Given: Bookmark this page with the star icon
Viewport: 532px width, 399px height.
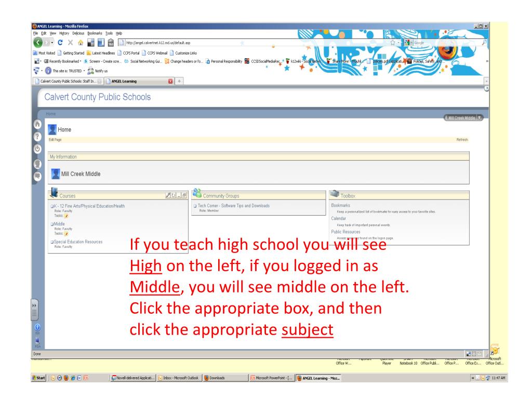Looking at the screenshot, I should 393,43.
